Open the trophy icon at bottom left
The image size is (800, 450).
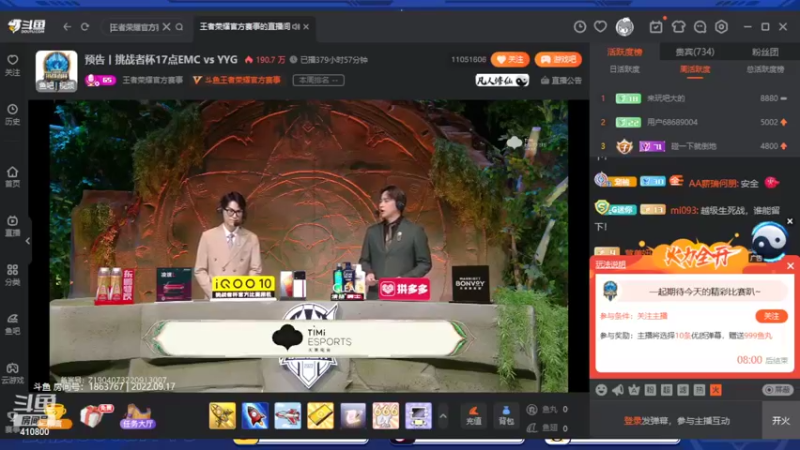pos(55,416)
